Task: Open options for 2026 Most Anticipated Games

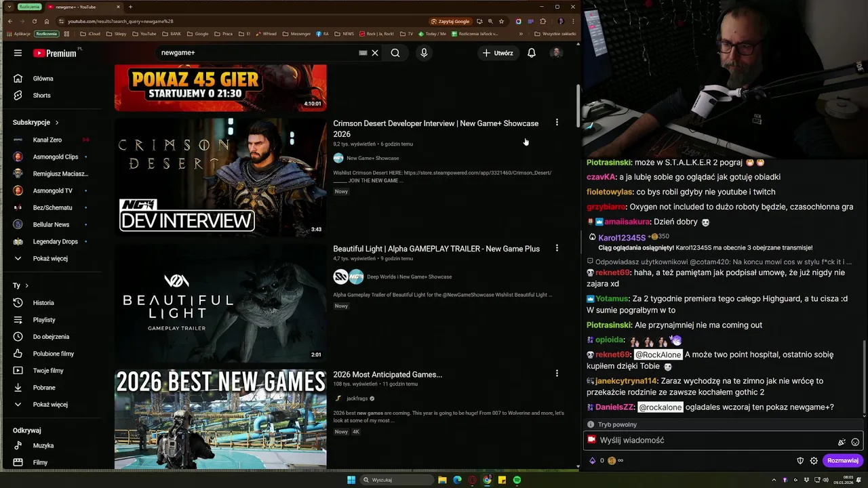Action: pos(557,373)
